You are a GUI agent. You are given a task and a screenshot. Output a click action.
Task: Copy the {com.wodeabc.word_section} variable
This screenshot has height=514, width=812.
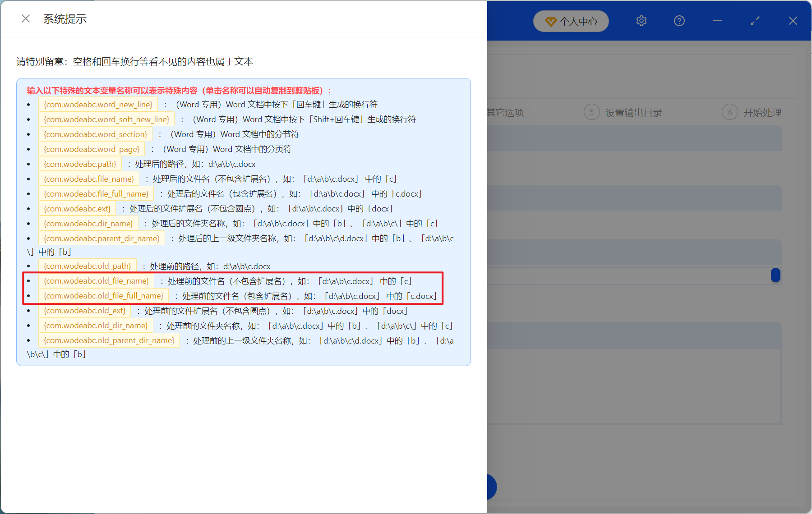pyautogui.click(x=95, y=134)
